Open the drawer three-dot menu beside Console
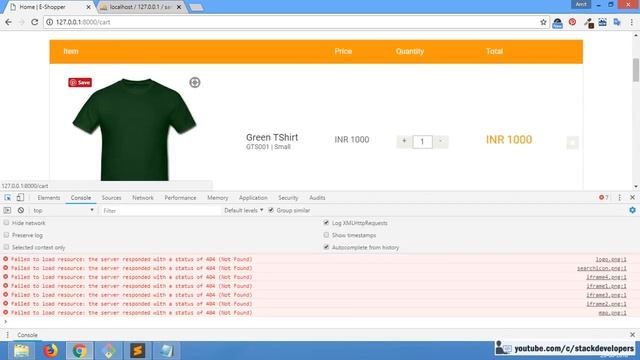The height and width of the screenshot is (360, 640). pos(7,335)
